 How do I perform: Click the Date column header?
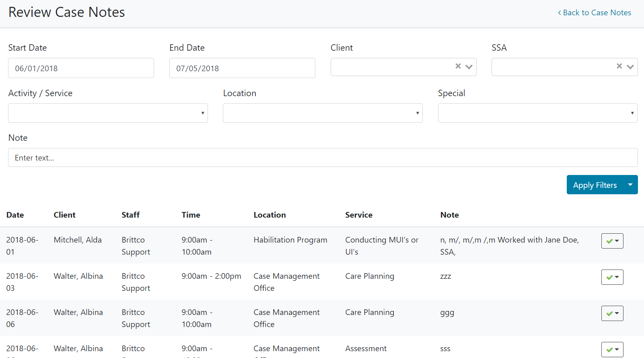[15, 215]
